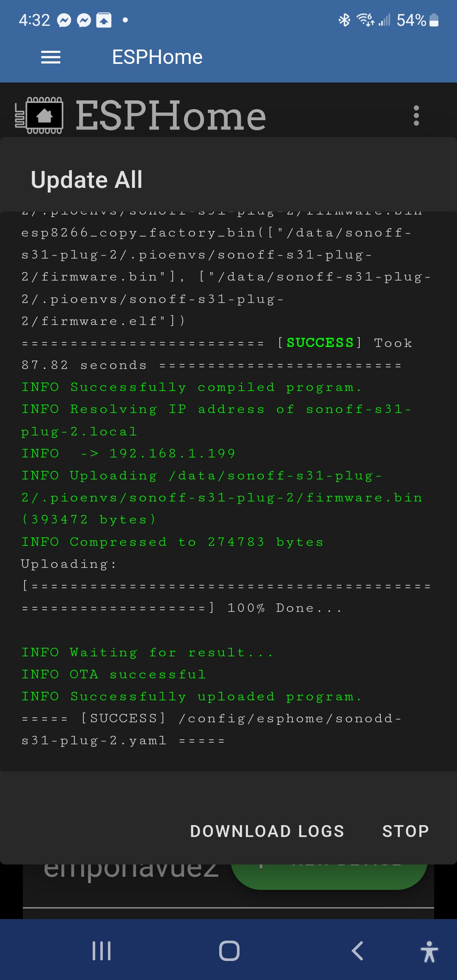Tap the accessibility icon in navigation bar
Viewport: 457px width, 980px height.
point(429,950)
